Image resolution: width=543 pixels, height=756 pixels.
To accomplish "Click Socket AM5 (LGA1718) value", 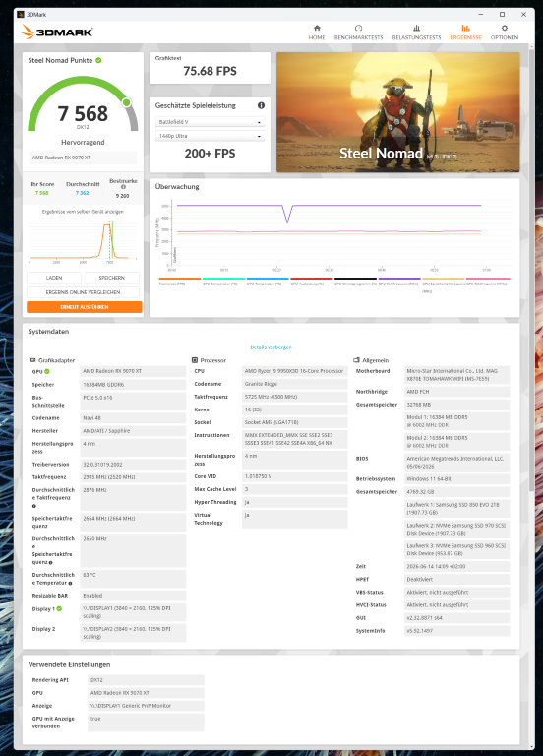I will tap(295, 422).
